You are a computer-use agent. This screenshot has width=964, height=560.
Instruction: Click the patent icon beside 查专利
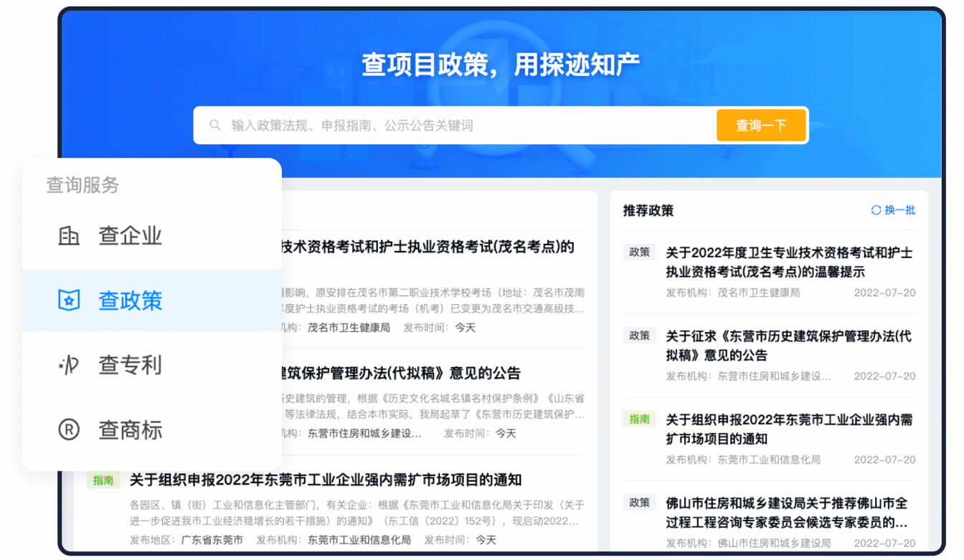coord(69,365)
